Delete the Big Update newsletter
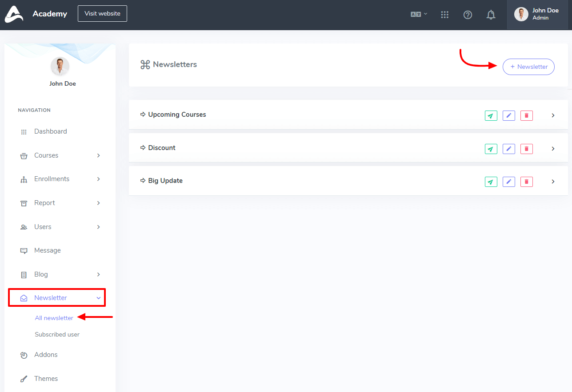This screenshot has width=572, height=392. tap(526, 182)
